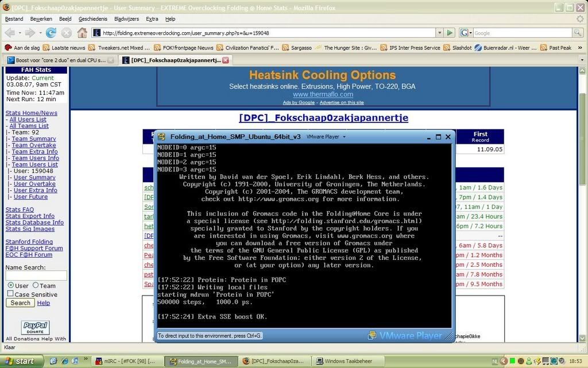Click the site favicon in the address bar

pos(96,33)
